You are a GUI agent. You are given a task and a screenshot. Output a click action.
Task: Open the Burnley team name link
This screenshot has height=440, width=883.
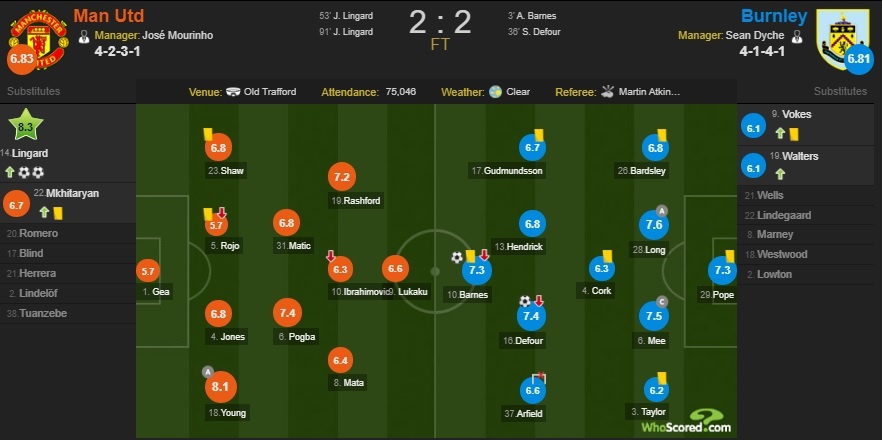(773, 16)
